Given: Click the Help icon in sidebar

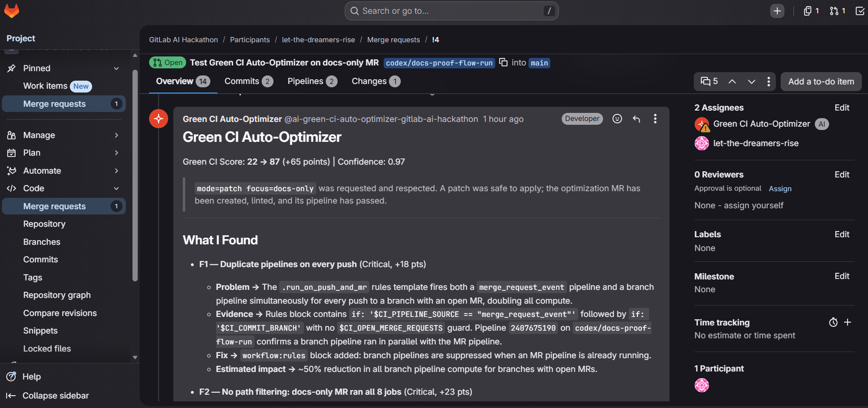Looking at the screenshot, I should pos(11,377).
